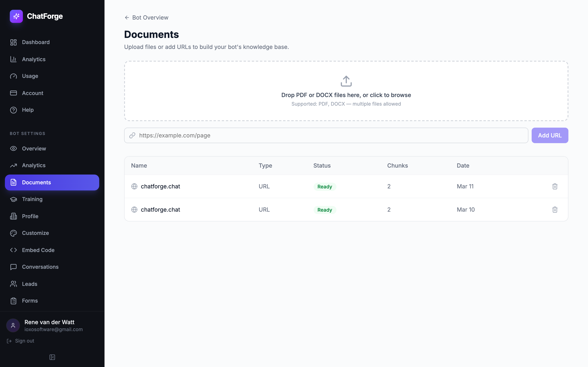Open the Help section via question mark icon
Image resolution: width=588 pixels, height=367 pixels.
point(13,110)
